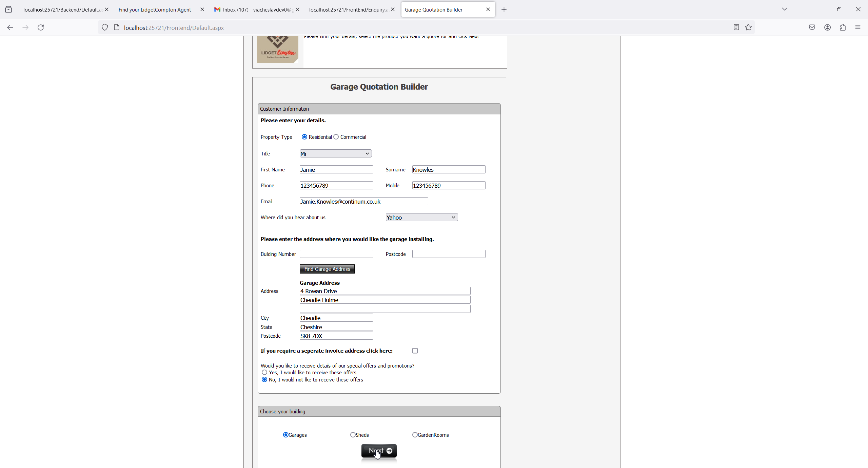This screenshot has width=868, height=468.
Task: Select the Commercial property type
Action: (x=336, y=137)
